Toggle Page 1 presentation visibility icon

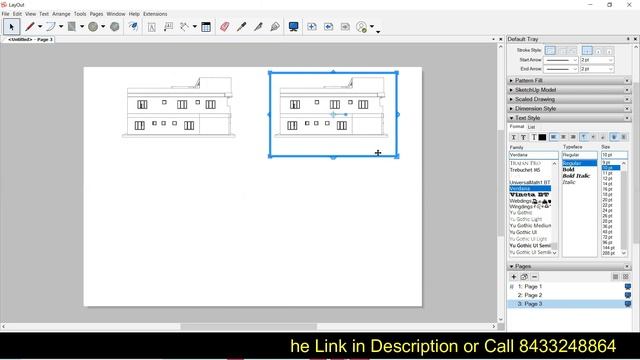[628, 287]
